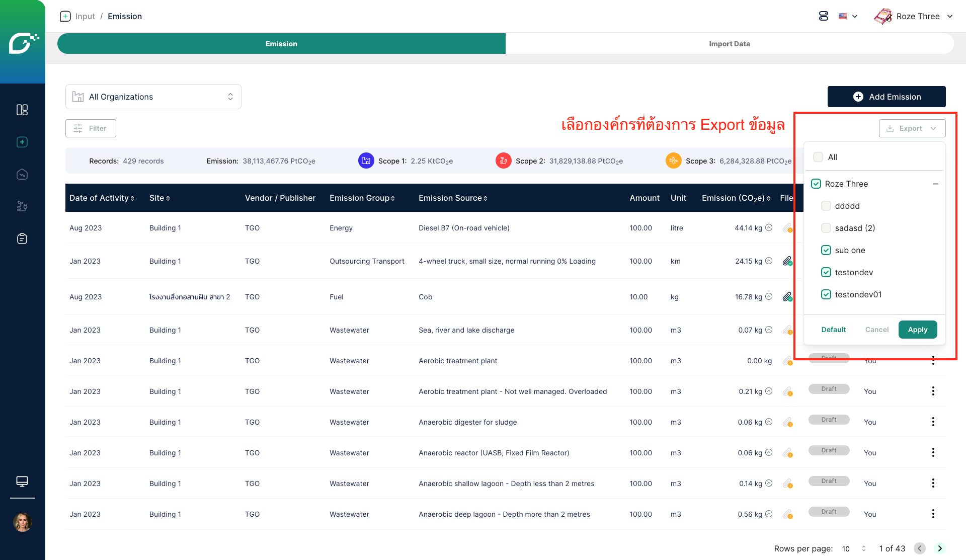The height and width of the screenshot is (560, 966).
Task: Switch to the Import Data tab
Action: [x=729, y=44]
